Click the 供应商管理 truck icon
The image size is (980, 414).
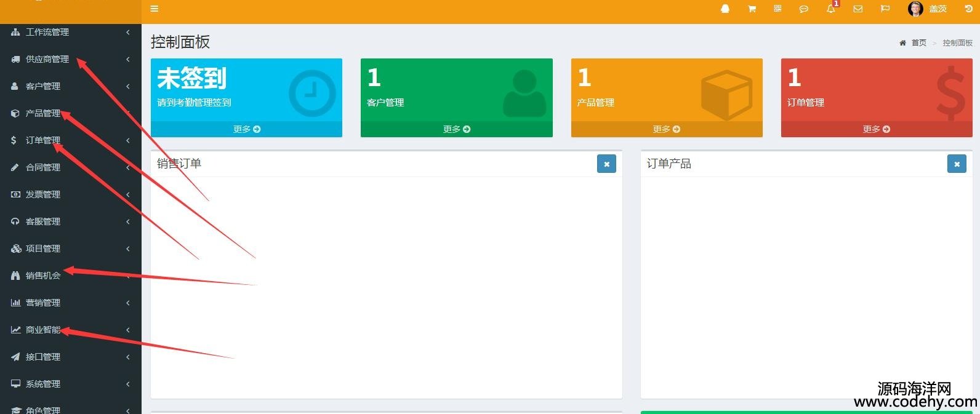[x=15, y=59]
